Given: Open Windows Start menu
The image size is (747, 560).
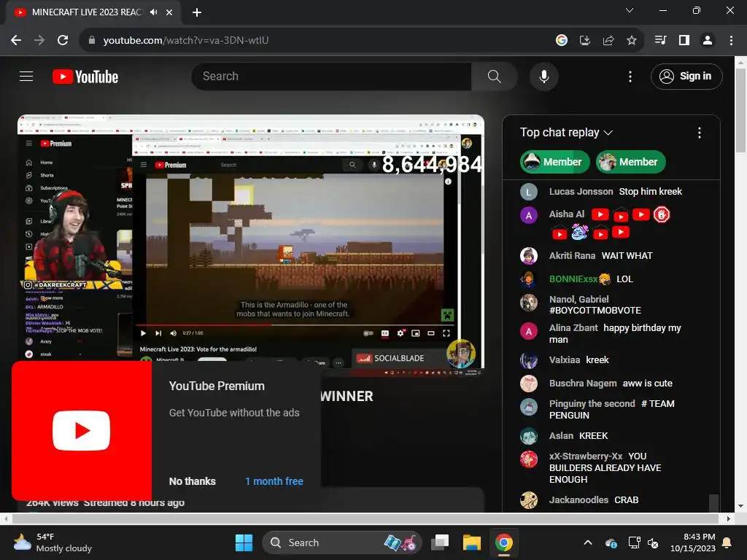Looking at the screenshot, I should pos(244,542).
